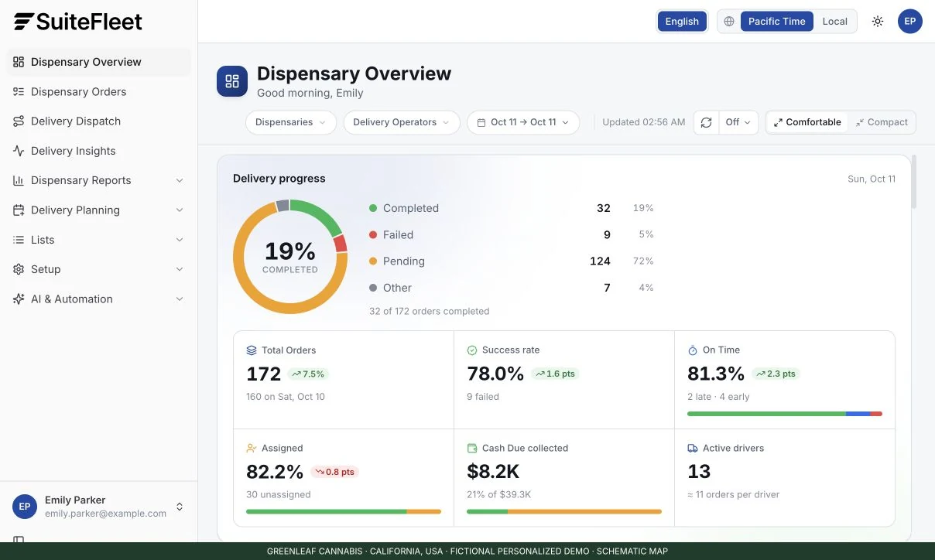The height and width of the screenshot is (560, 935).
Task: Click the On Time stopwatch icon
Action: (693, 350)
